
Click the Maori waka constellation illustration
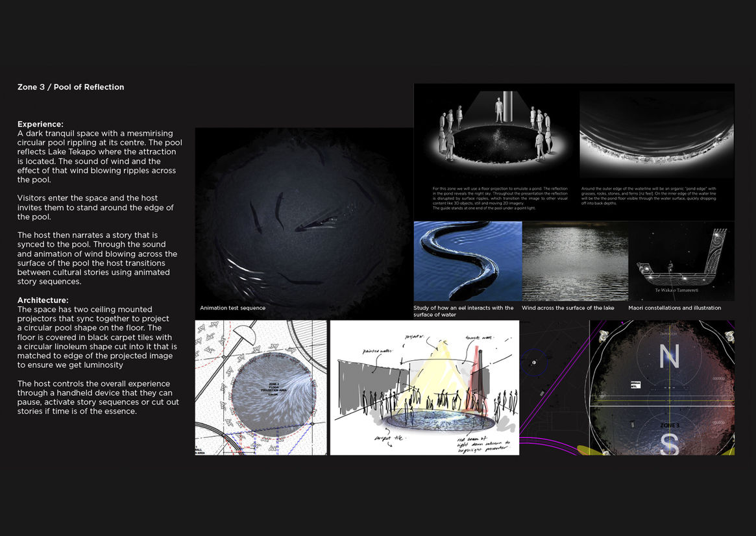point(680,261)
